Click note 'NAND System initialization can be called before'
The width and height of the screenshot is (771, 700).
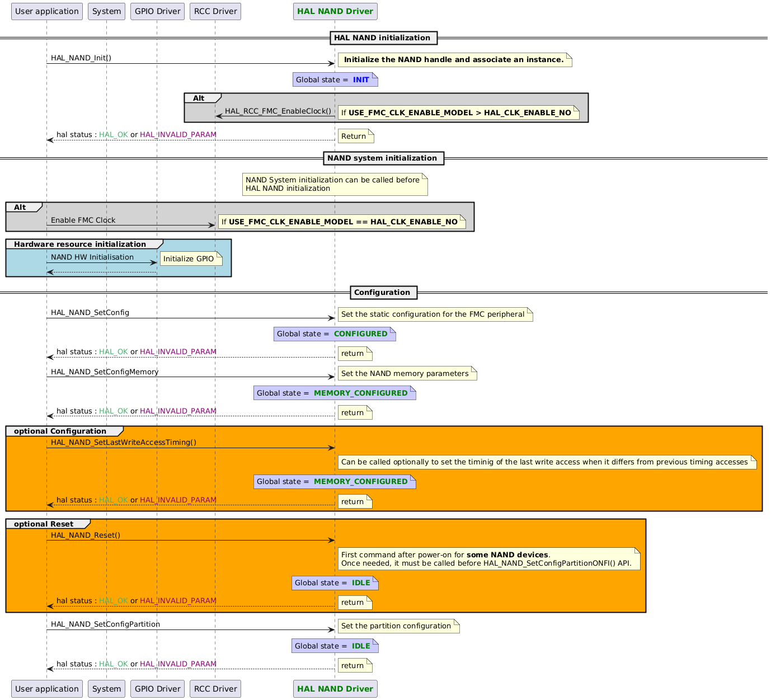335,184
